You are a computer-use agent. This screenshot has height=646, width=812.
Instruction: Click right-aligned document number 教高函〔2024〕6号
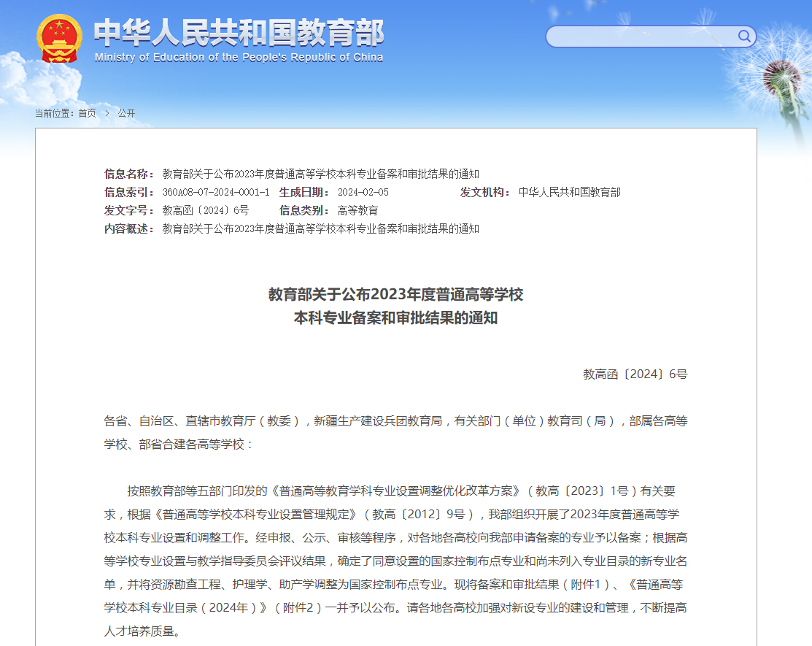635,374
